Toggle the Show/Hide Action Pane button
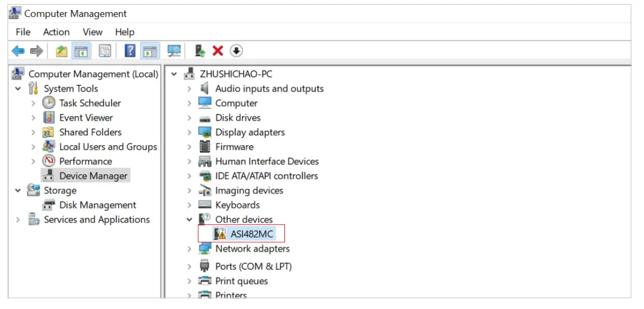This screenshot has height=309, width=644. pyautogui.click(x=150, y=51)
